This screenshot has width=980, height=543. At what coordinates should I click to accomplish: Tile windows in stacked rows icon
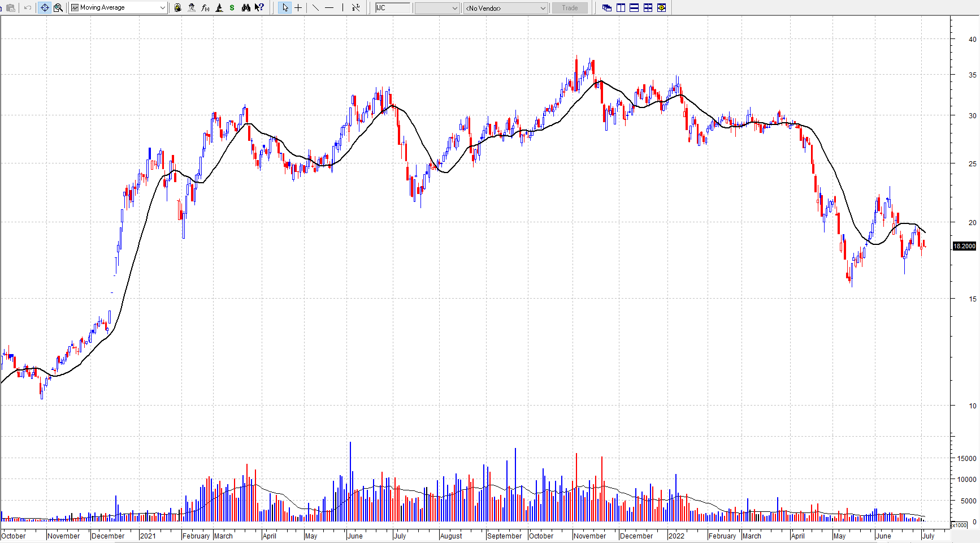[x=634, y=8]
